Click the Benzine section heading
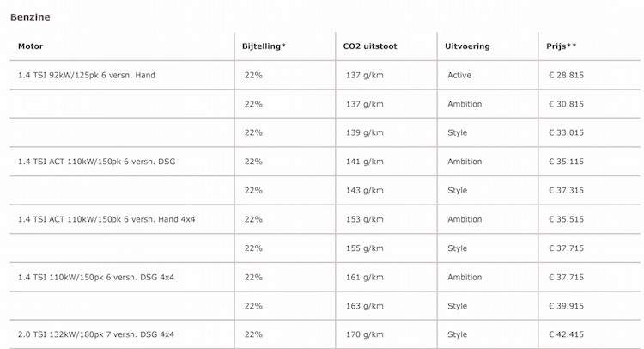The width and height of the screenshot is (644, 349). click(x=29, y=16)
